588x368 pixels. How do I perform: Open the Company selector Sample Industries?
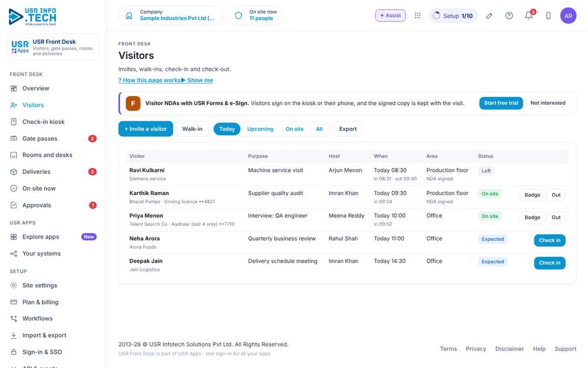pyautogui.click(x=171, y=15)
